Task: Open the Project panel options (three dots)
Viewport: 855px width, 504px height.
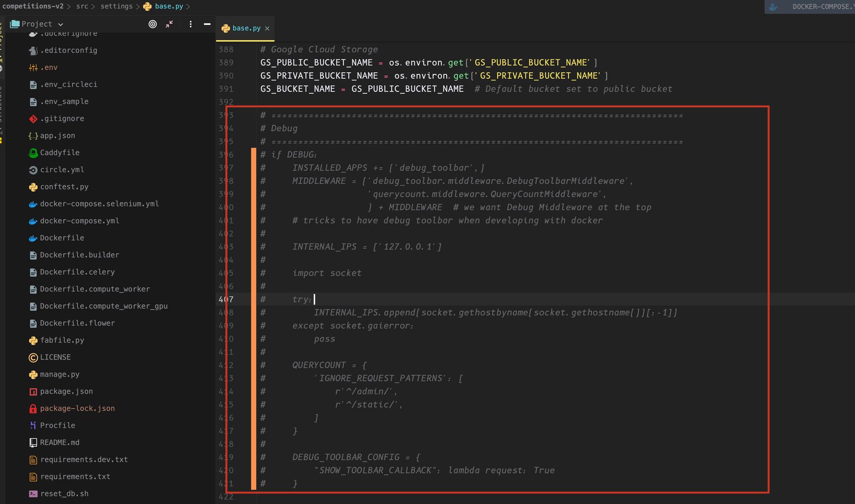Action: click(x=191, y=24)
